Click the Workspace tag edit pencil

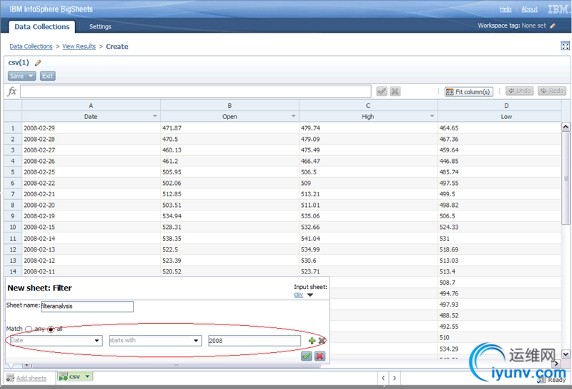553,26
